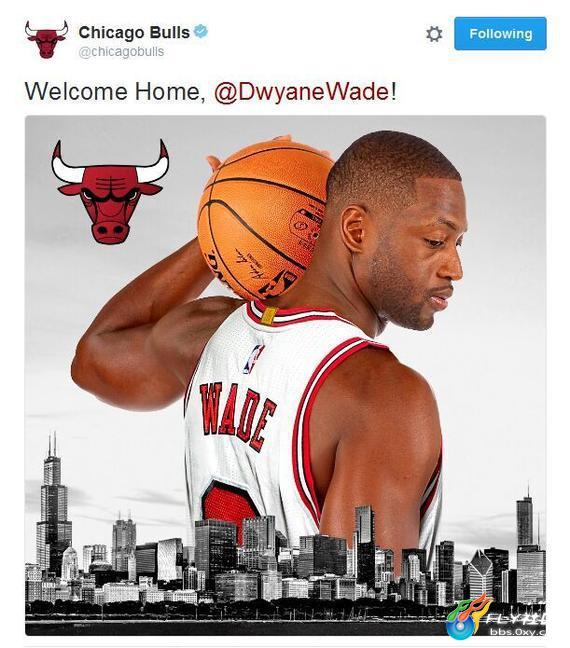This screenshot has height=648, width=570.
Task: Click the Bulls logo inside the photo
Action: coord(110,192)
